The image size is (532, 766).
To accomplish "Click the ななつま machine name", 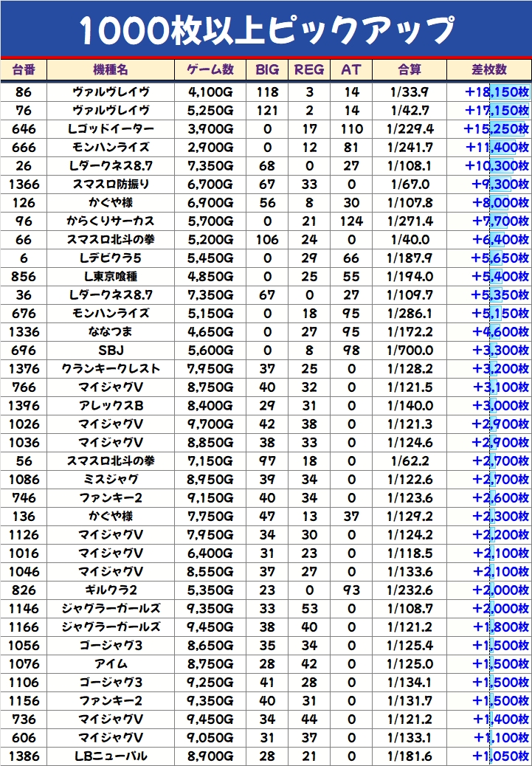I will click(x=111, y=331).
